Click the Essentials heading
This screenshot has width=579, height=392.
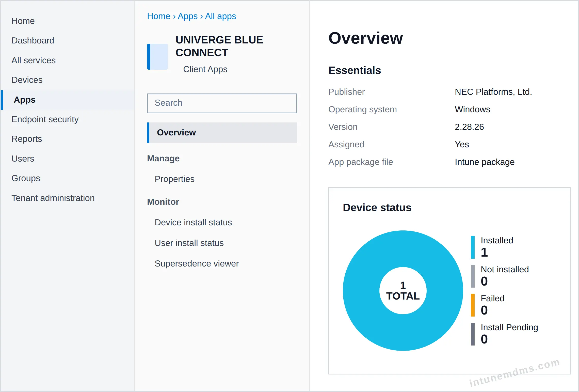click(x=355, y=70)
